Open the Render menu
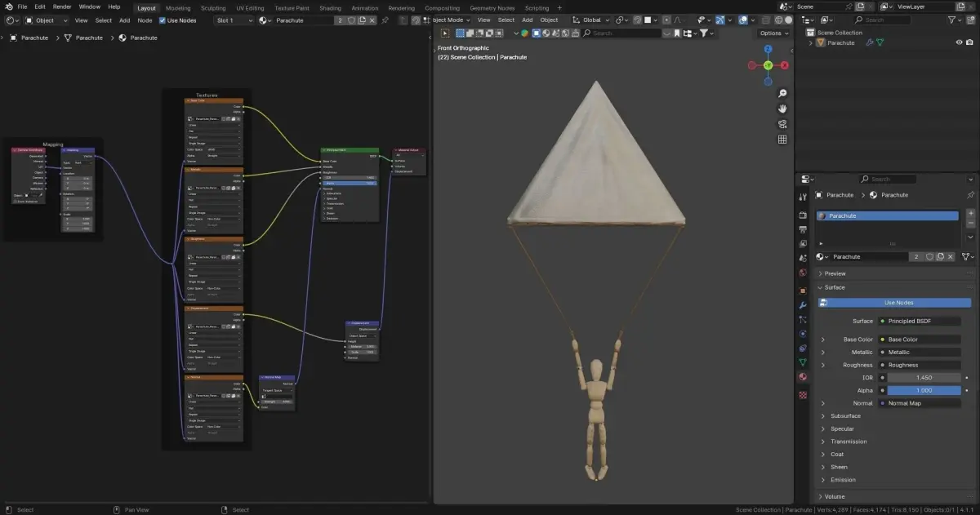Viewport: 980px width, 515px height. pyautogui.click(x=62, y=7)
